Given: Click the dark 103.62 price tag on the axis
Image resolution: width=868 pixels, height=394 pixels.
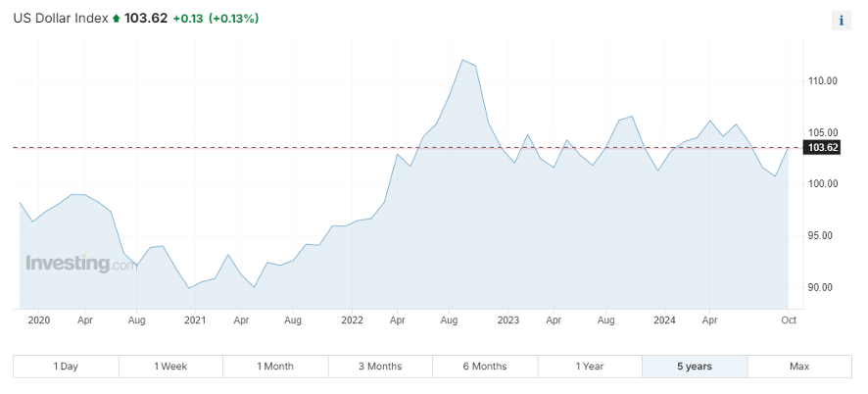Looking at the screenshot, I should coord(821,148).
